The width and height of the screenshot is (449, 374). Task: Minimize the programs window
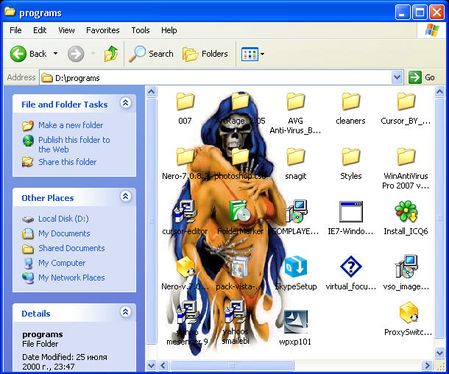402,13
